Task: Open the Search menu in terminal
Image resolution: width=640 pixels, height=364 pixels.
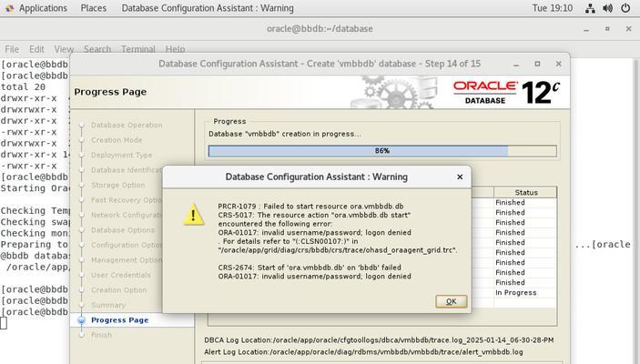Action: pyautogui.click(x=97, y=49)
